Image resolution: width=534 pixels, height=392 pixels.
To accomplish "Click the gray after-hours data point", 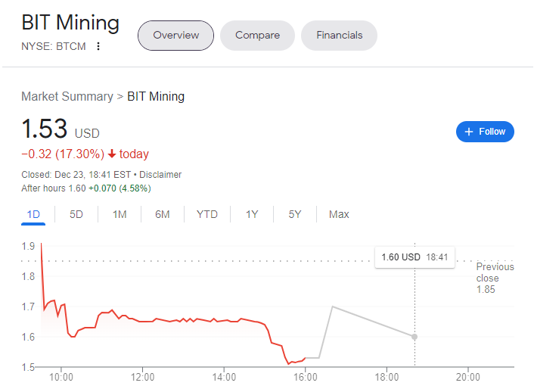I will [414, 337].
